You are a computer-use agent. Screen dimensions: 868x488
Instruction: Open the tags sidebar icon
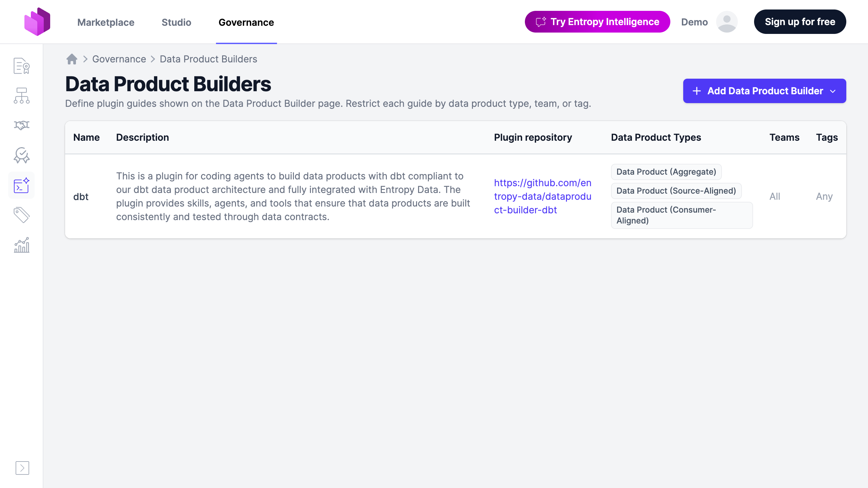[x=22, y=215]
